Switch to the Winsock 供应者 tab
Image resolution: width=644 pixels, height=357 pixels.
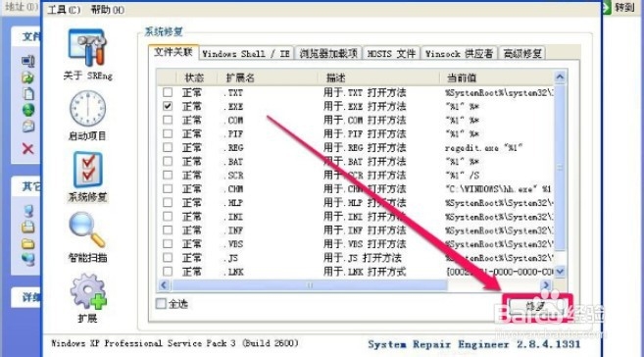tap(459, 53)
